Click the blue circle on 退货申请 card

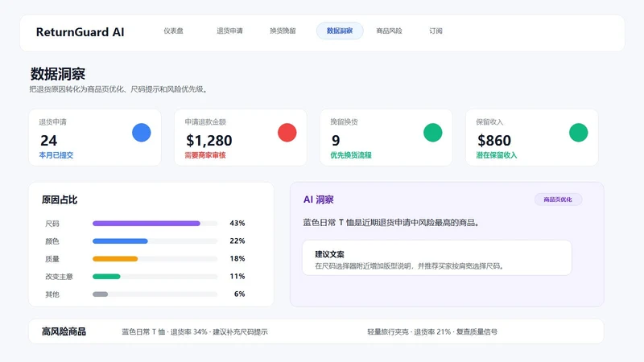coord(142,133)
